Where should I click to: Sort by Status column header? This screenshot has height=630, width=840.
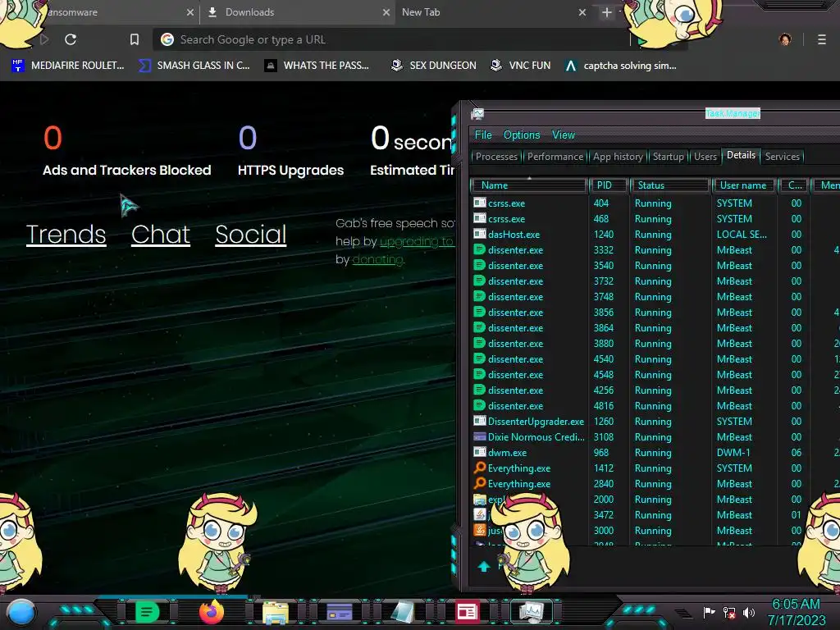tap(669, 185)
